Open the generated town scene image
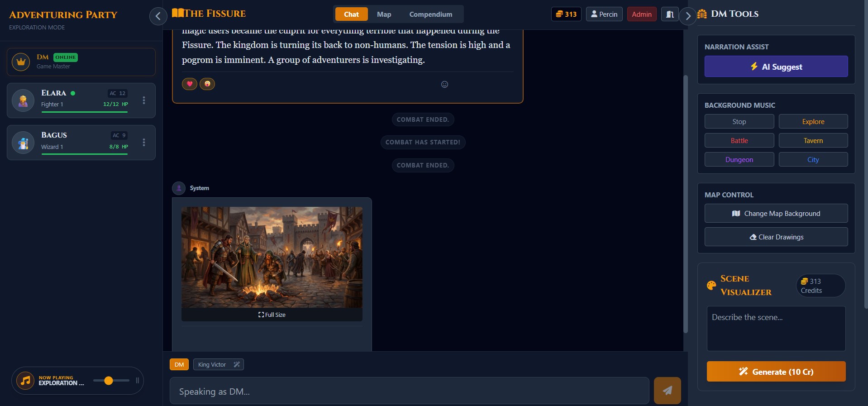 click(x=272, y=257)
